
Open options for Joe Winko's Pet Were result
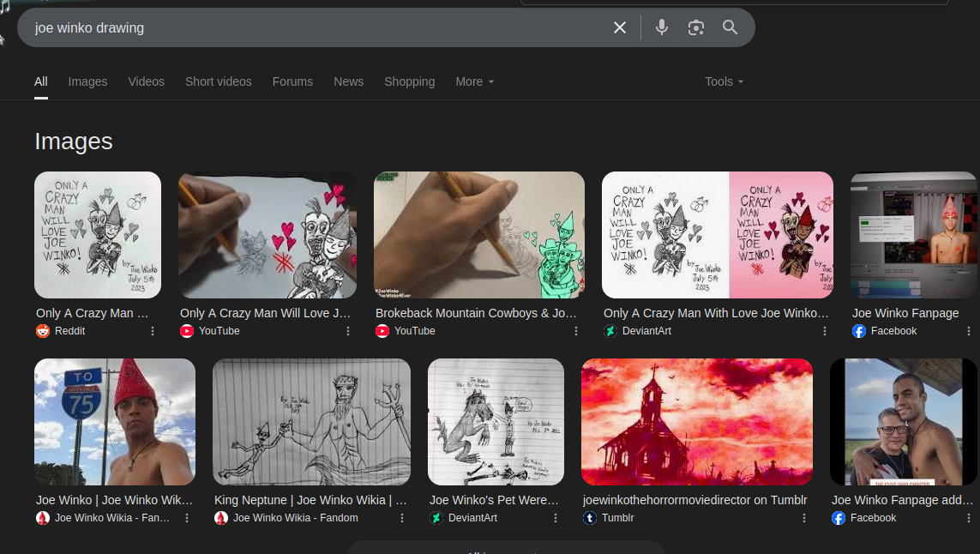coord(555,518)
